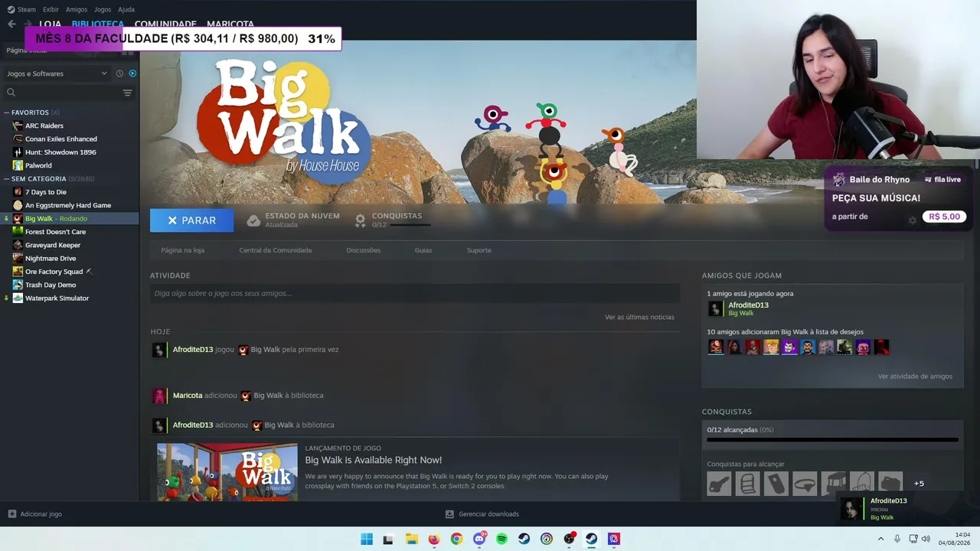980x551 pixels.
Task: Open Discord from the taskbar
Action: tap(479, 539)
